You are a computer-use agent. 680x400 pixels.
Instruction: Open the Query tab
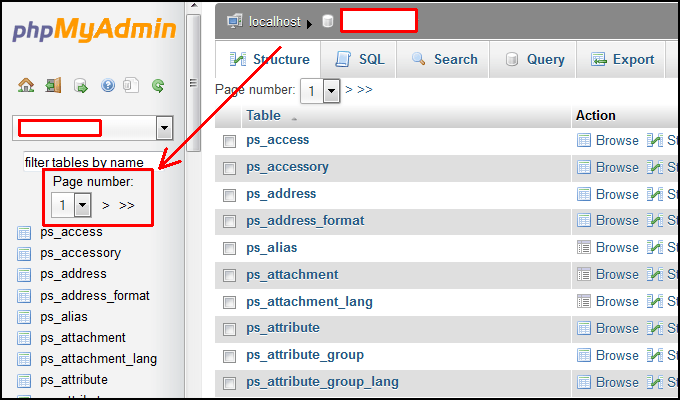coord(533,59)
